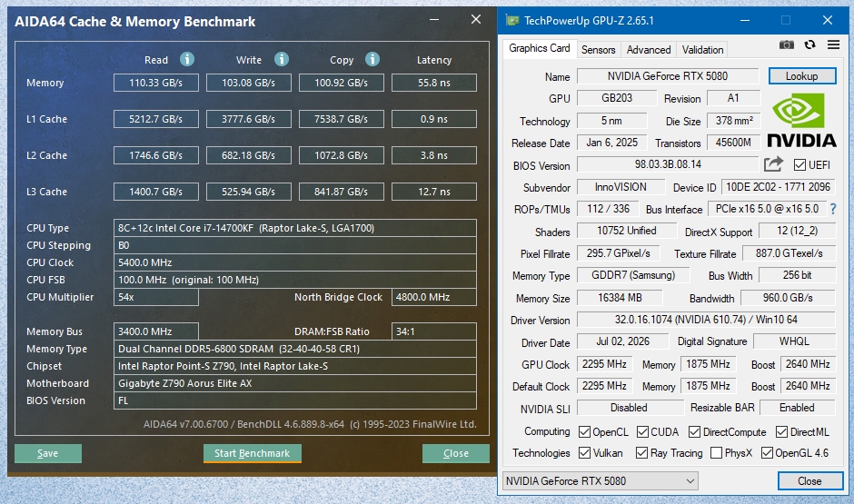This screenshot has height=504, width=854.
Task: Click the Read info icon in AIDA64
Action: point(187,59)
